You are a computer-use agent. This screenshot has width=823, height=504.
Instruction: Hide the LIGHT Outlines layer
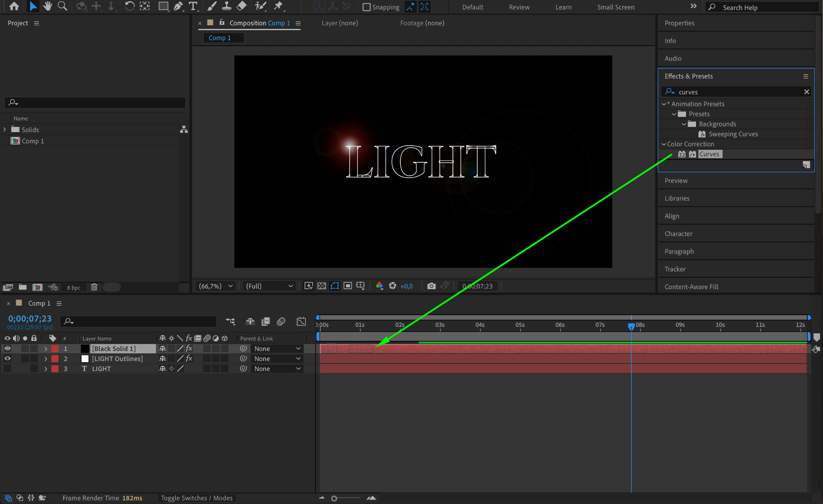7,359
